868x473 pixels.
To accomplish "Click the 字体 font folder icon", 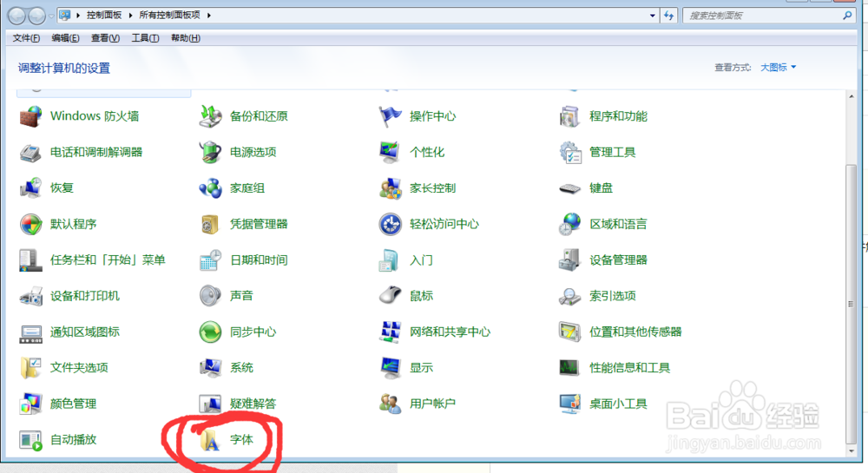I will pyautogui.click(x=210, y=440).
